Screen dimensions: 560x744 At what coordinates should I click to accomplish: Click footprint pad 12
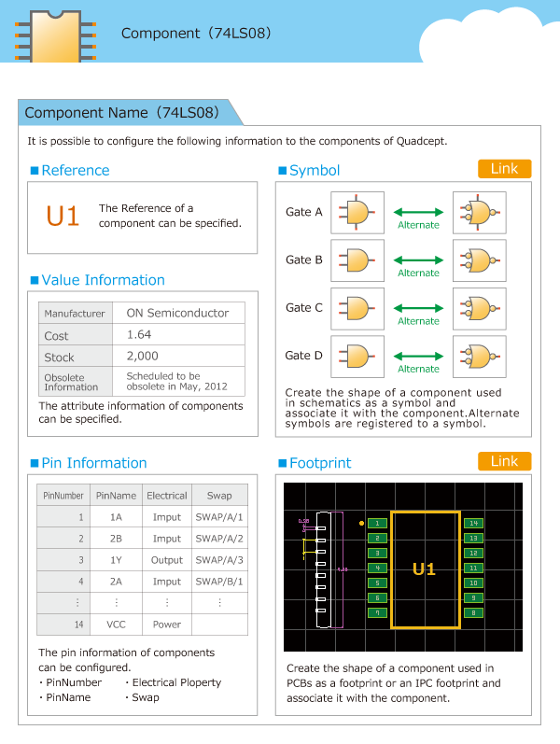pyautogui.click(x=473, y=554)
